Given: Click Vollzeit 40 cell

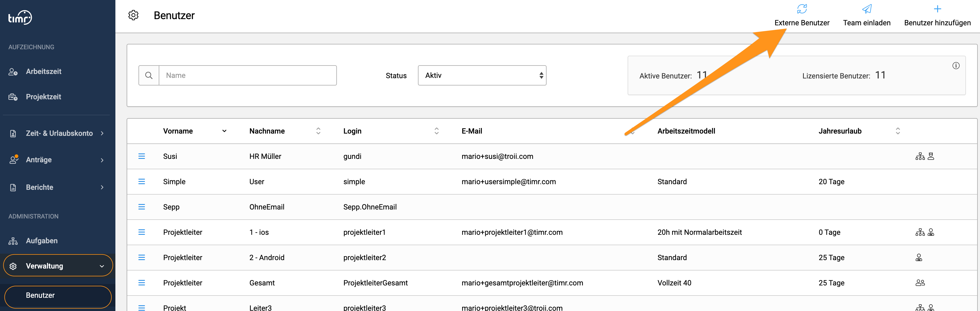Looking at the screenshot, I should tap(674, 283).
